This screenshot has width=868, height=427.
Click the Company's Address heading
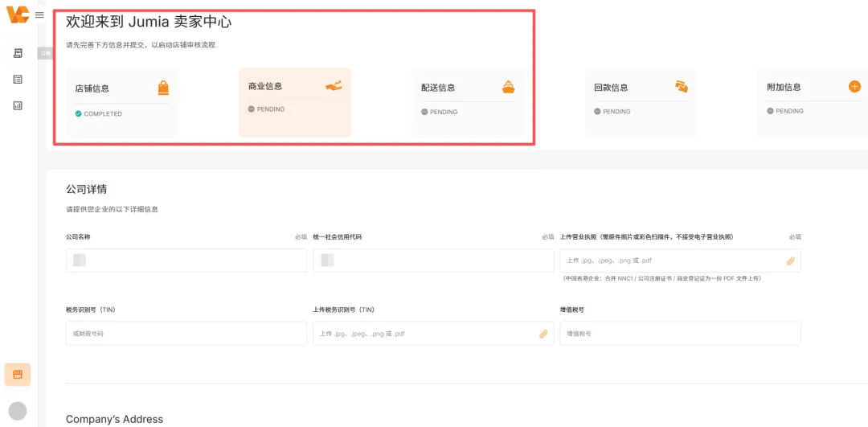click(115, 419)
